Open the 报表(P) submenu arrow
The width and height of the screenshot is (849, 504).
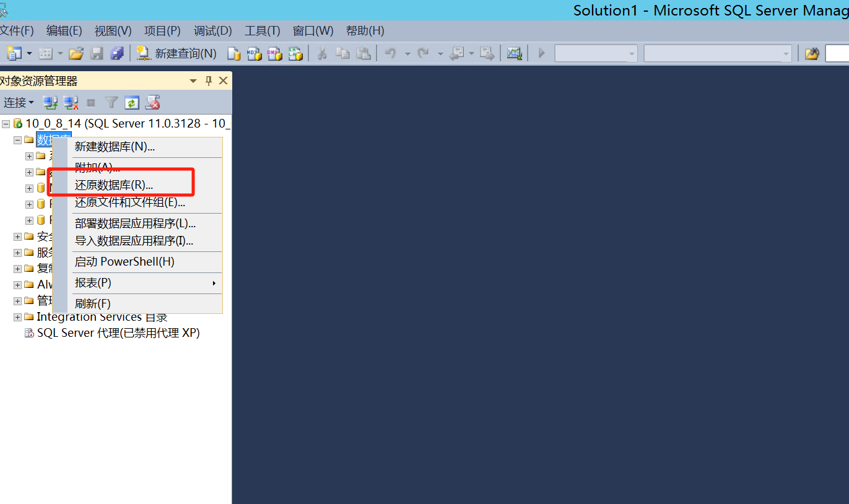[x=214, y=283]
